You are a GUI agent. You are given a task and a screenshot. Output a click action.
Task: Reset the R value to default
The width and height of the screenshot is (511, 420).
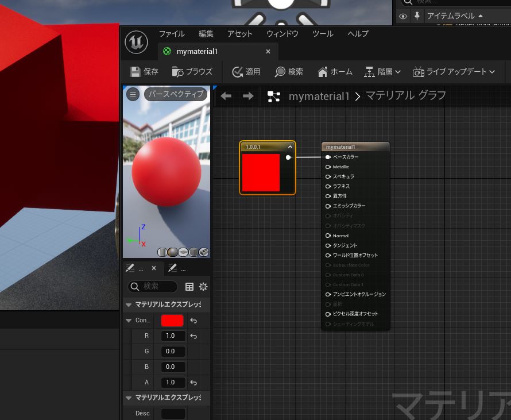(193, 336)
